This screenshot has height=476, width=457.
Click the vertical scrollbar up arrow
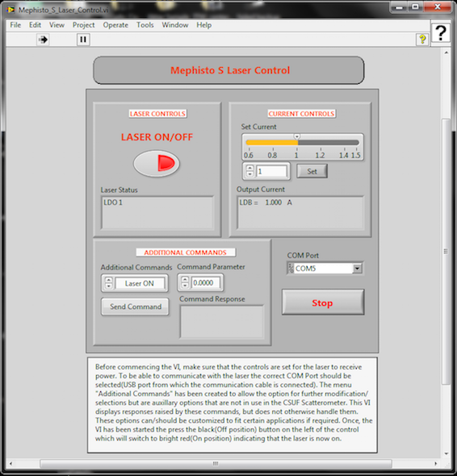(x=446, y=52)
